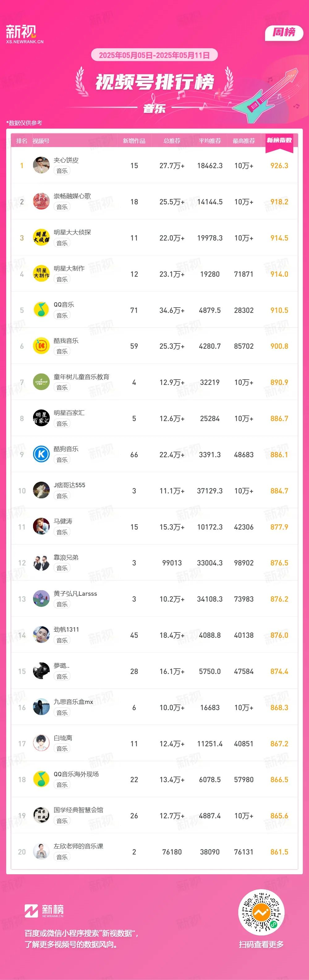309x980 pixels.
Task: Click the QQ音乐 green note avatar
Action: pos(41,310)
